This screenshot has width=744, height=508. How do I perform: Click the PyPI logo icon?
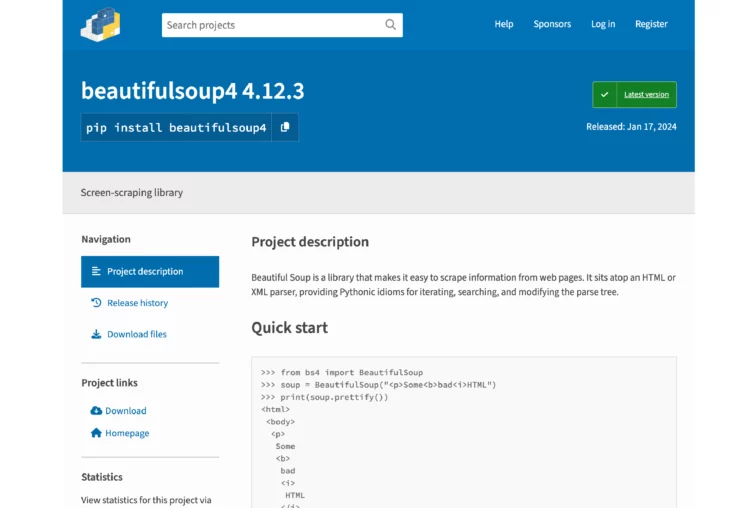(100, 24)
